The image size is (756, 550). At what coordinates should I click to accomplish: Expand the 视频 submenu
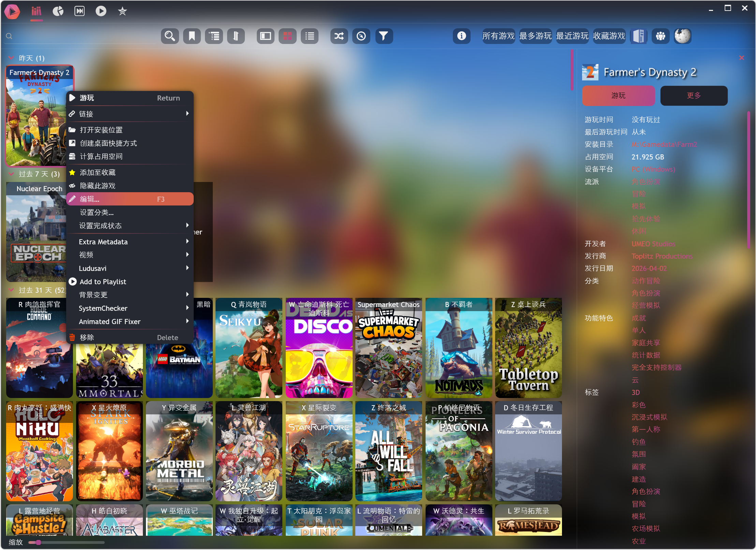pyautogui.click(x=130, y=255)
